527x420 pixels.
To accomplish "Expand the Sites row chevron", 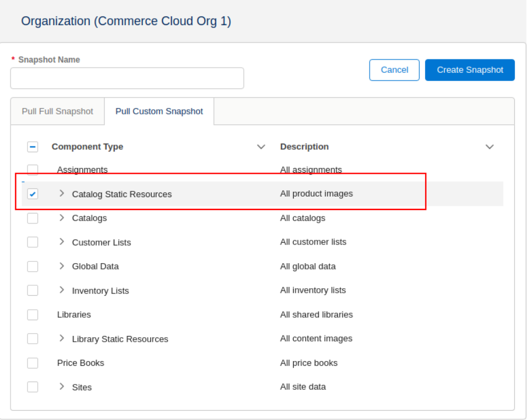I will (x=62, y=386).
